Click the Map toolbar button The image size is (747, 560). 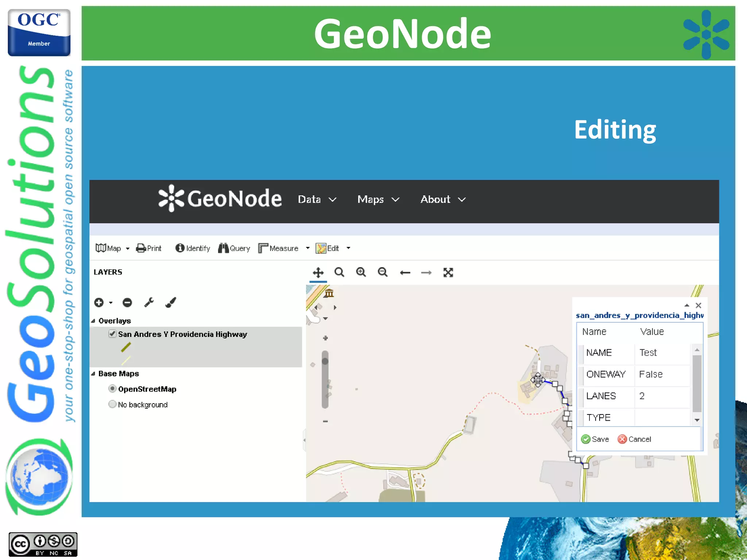[108, 248]
